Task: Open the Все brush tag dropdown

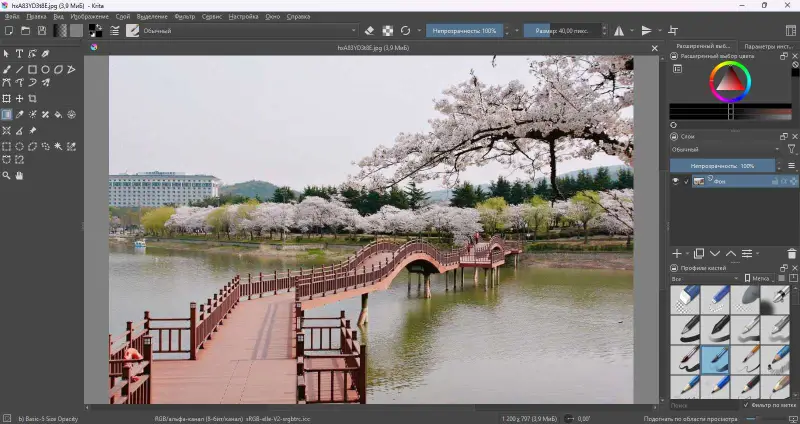Action: 705,279
